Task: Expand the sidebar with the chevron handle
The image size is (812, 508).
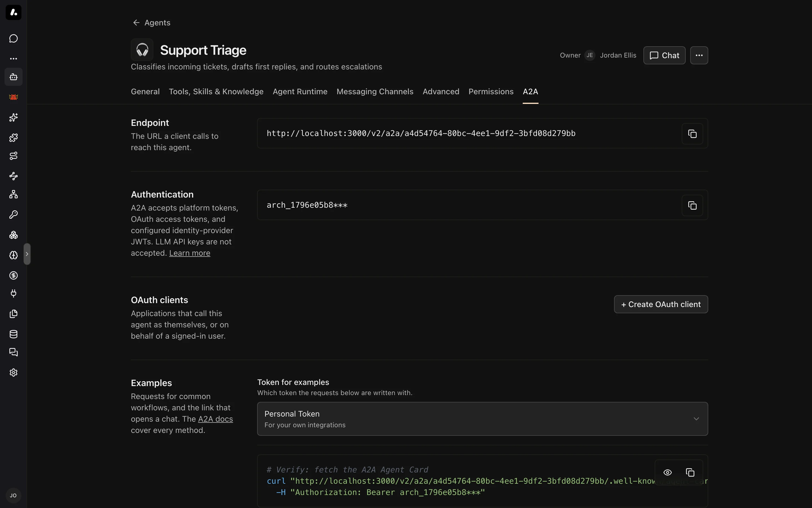Action: pos(27,254)
